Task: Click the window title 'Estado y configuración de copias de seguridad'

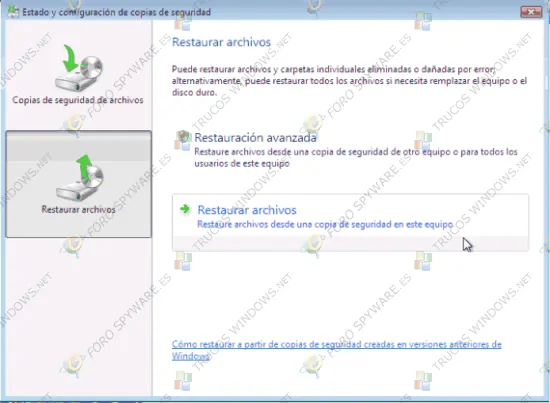Action: 116,12
